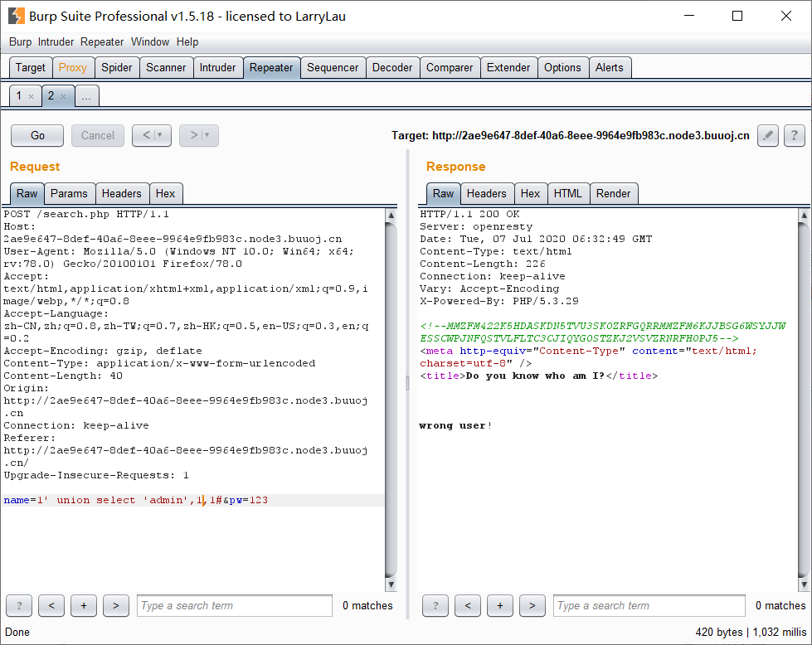Jump to previous match in response search

coord(468,606)
